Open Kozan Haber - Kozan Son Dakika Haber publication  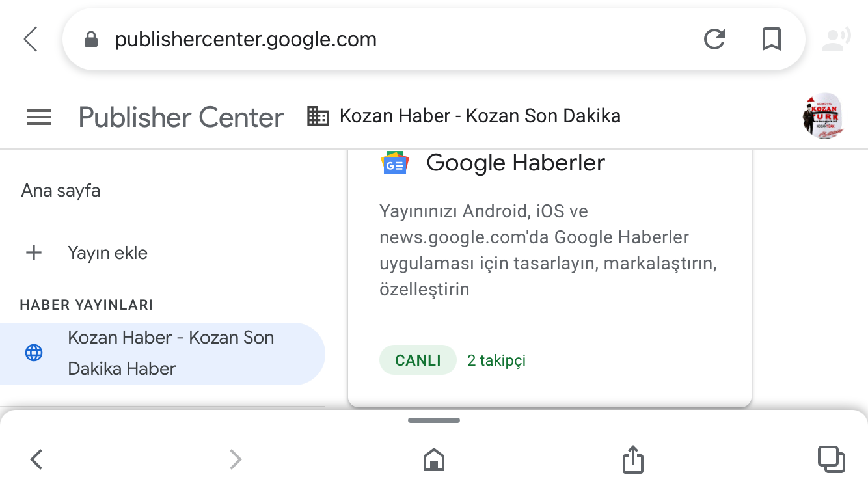pos(162,353)
